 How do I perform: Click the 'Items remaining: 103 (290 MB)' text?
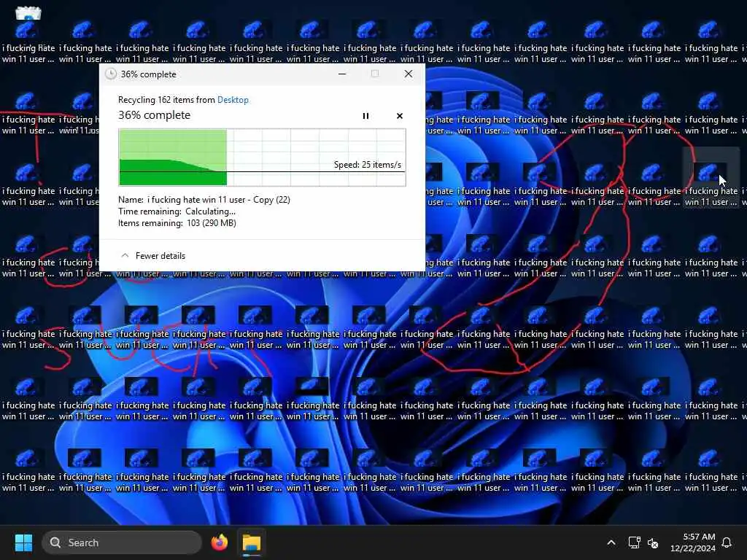pyautogui.click(x=177, y=223)
